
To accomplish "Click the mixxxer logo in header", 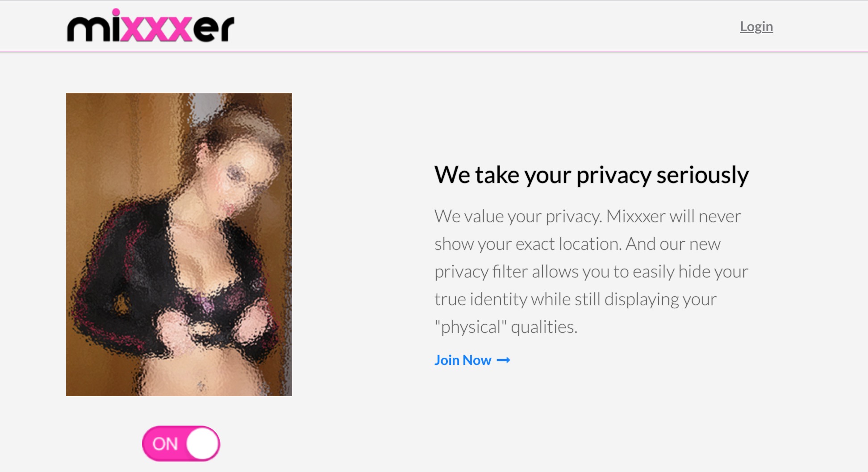I will pos(150,26).
